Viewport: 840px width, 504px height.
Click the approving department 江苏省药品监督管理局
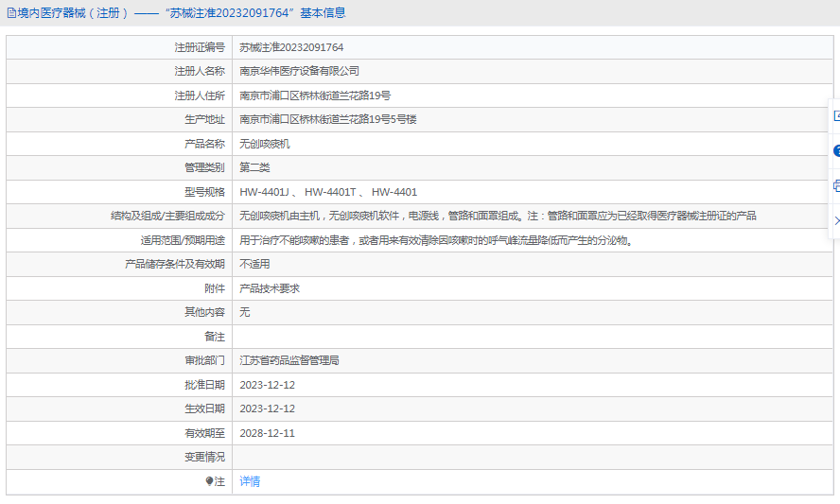point(289,360)
